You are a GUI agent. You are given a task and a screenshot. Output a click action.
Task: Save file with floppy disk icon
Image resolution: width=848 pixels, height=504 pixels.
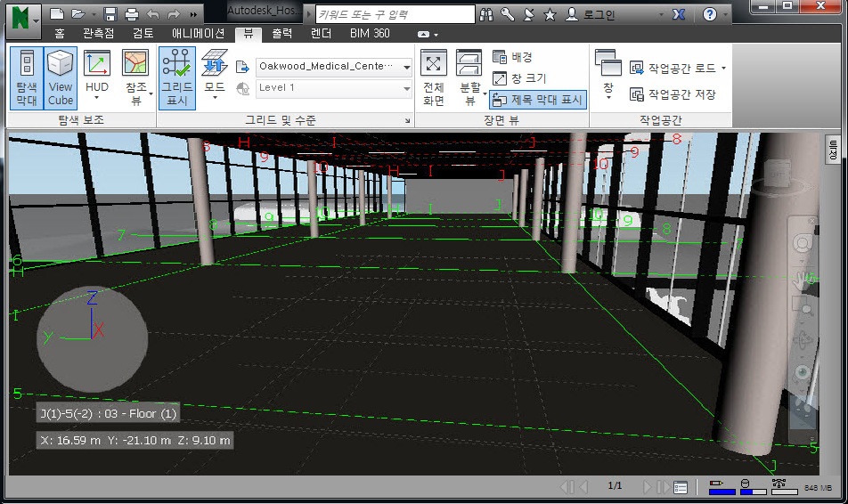(x=110, y=14)
